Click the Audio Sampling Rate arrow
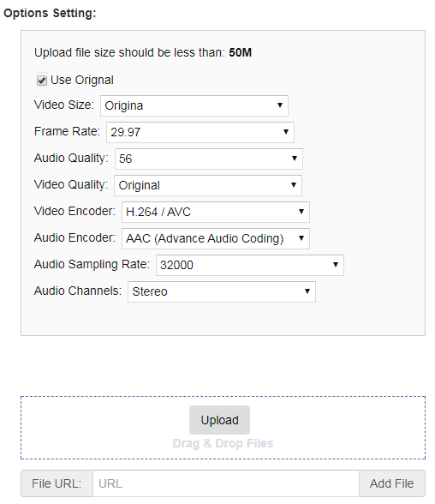 [336, 265]
